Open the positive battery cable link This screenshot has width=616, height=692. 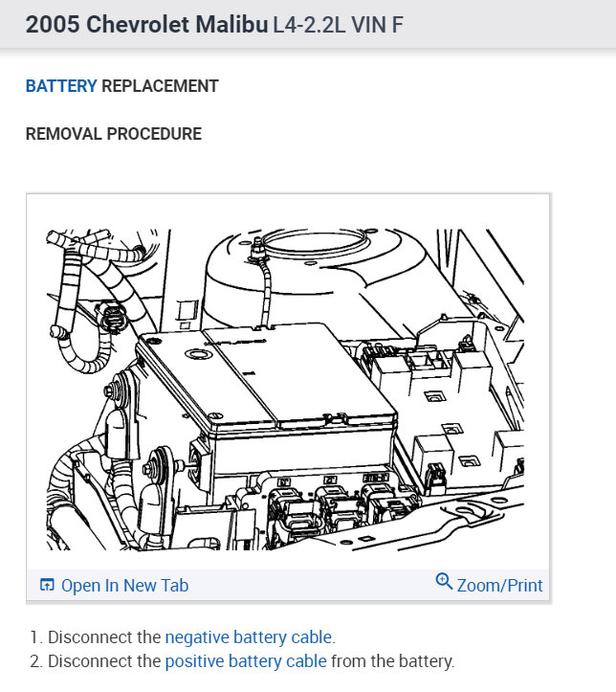click(246, 661)
